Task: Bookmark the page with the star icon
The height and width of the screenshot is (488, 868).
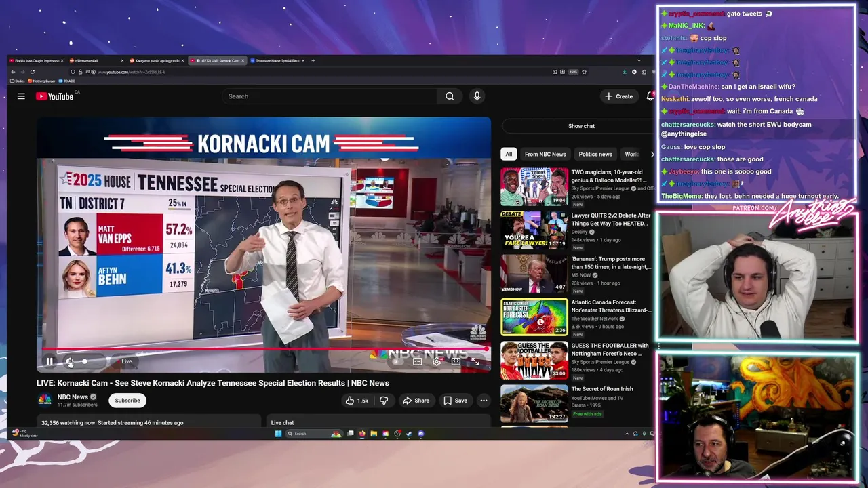Action: coord(584,72)
